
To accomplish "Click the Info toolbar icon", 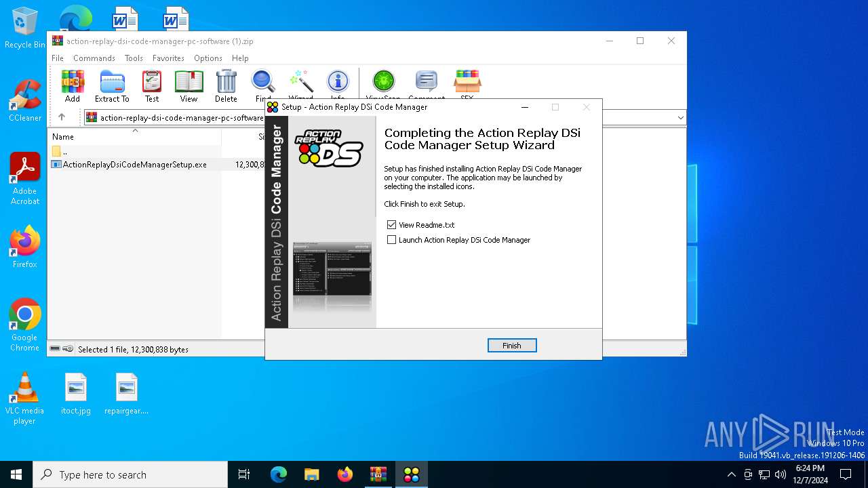I will (338, 86).
